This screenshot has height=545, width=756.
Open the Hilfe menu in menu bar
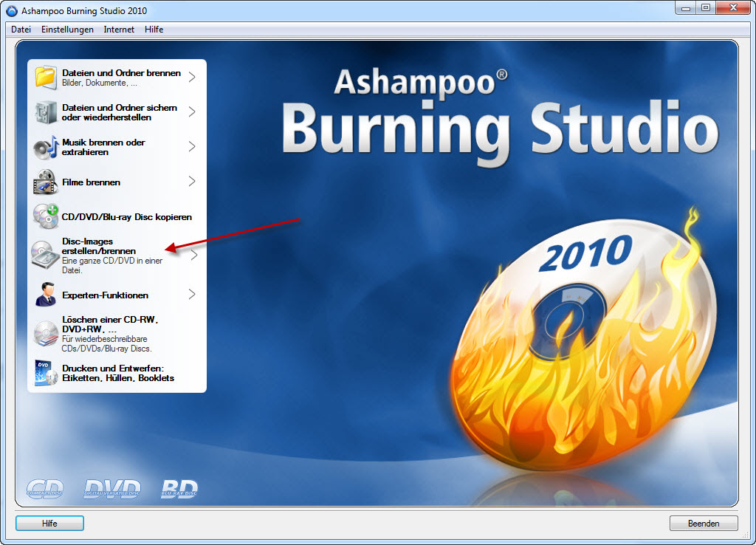[154, 30]
